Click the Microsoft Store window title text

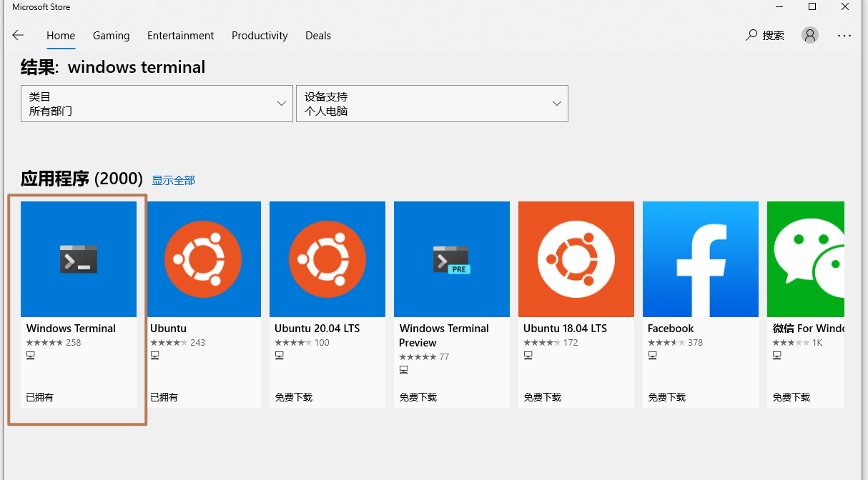tap(41, 7)
